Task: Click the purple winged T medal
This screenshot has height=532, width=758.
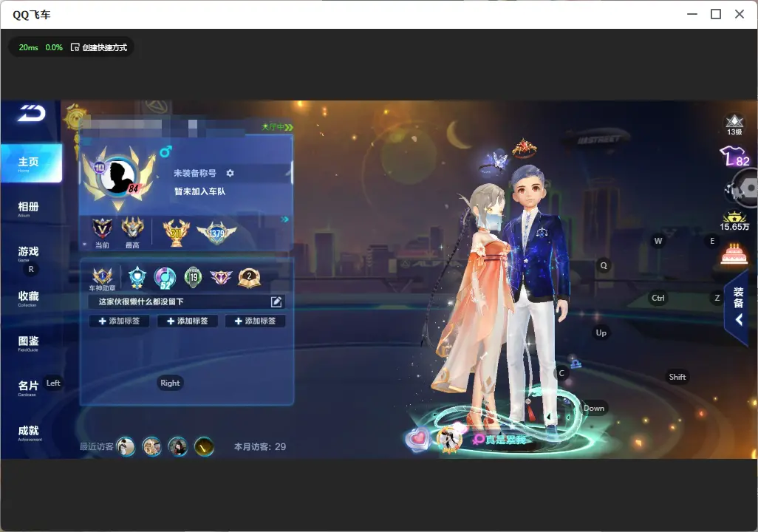Action: point(221,277)
